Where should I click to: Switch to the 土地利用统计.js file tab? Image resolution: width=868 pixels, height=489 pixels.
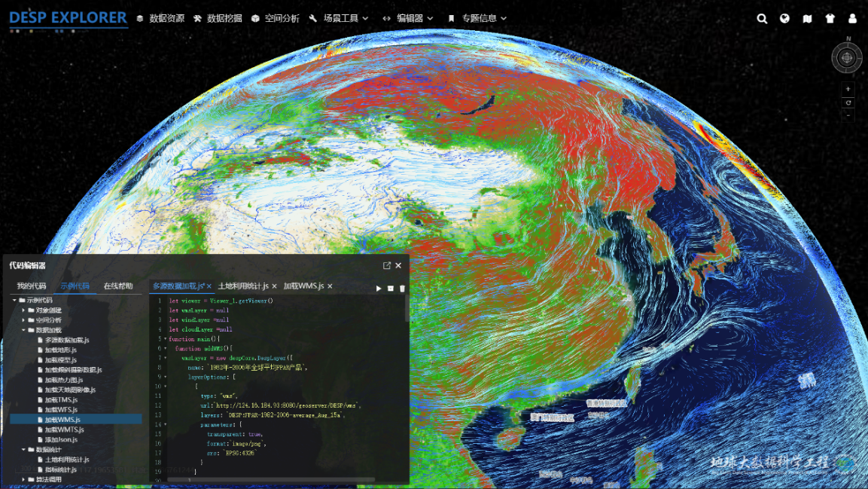[x=242, y=286]
